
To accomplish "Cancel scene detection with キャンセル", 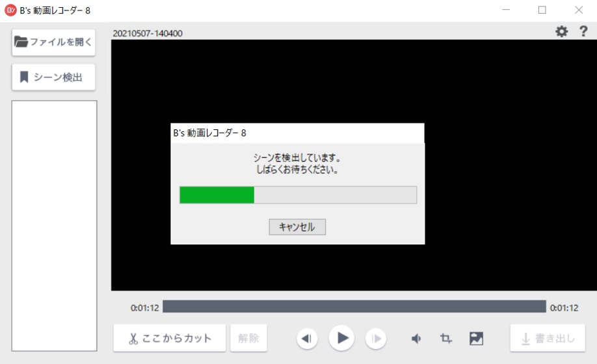I will [x=297, y=227].
